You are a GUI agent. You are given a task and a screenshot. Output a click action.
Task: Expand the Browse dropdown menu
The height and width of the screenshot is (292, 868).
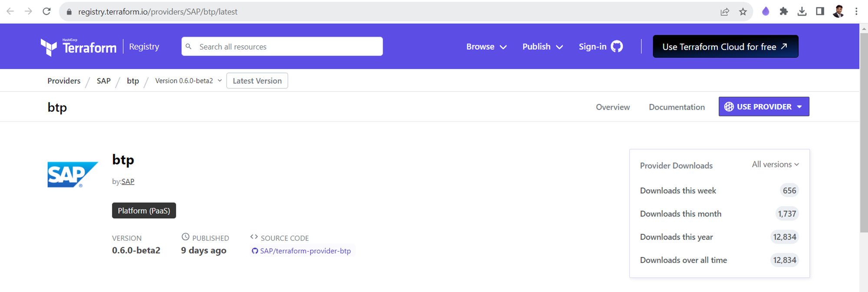[x=486, y=47]
